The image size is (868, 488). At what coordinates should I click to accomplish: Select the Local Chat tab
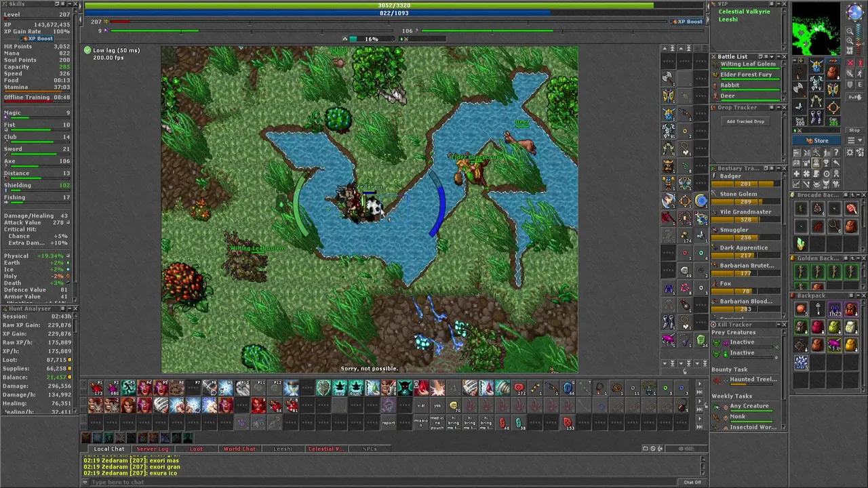coord(109,449)
